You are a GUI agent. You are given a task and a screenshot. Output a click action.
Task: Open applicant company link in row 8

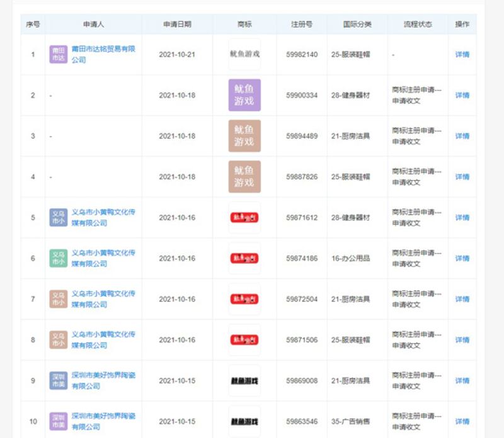coord(103,340)
